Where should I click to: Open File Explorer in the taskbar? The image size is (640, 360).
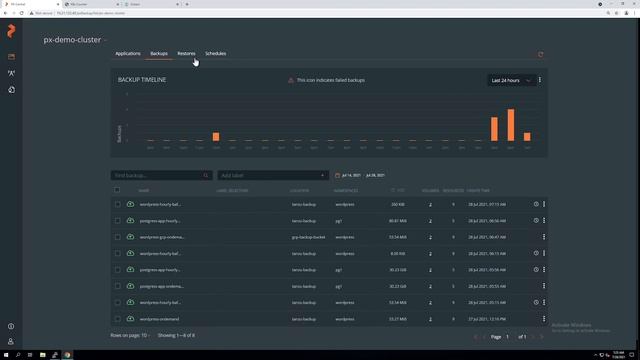point(42,355)
